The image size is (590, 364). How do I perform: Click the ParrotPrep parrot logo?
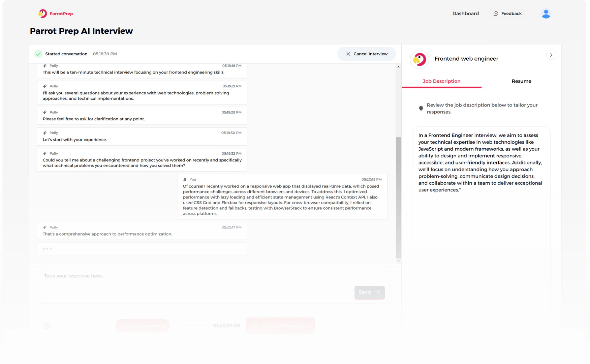point(42,13)
